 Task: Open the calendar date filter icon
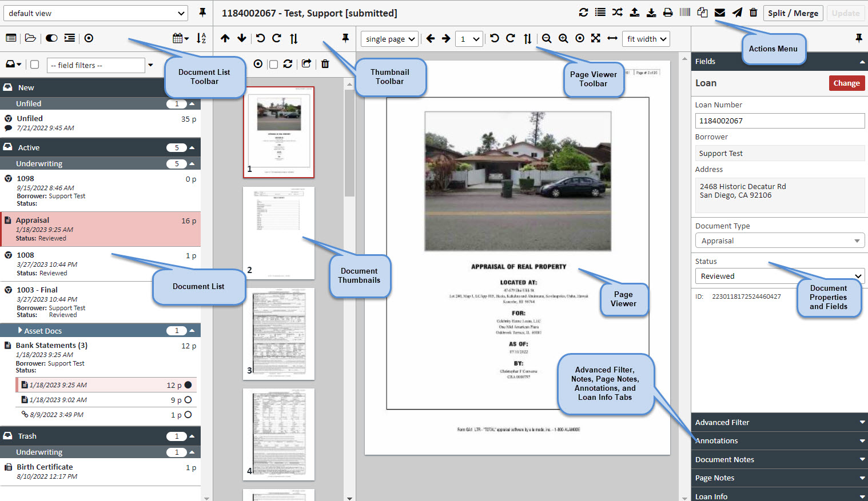pos(180,38)
